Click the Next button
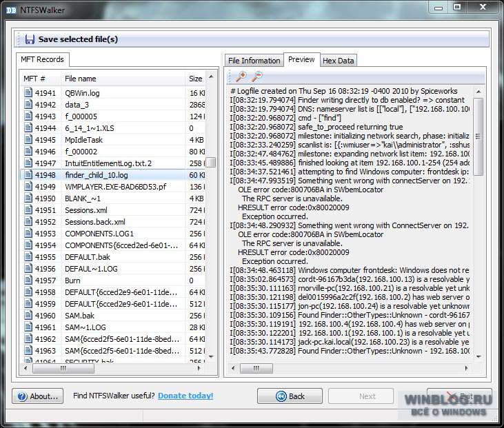Image resolution: width=504 pixels, height=428 pixels. (361, 396)
